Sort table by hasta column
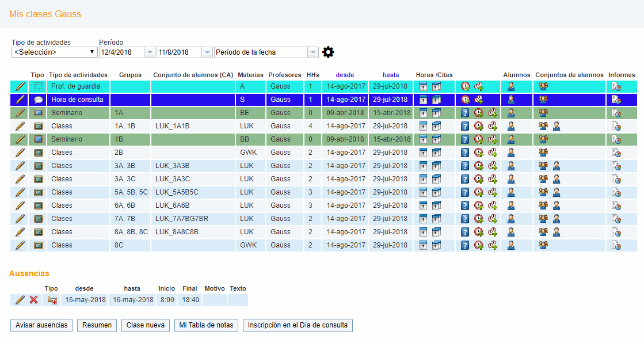This screenshot has height=339, width=644. 391,75
